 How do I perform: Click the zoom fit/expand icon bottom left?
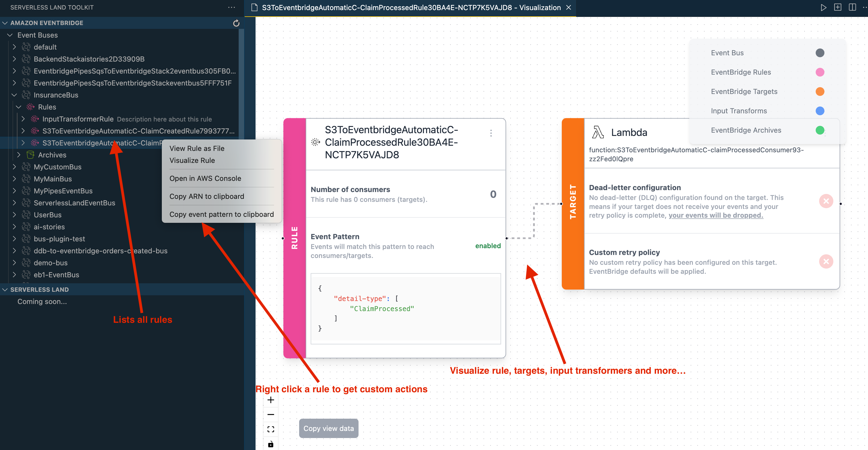point(270,430)
